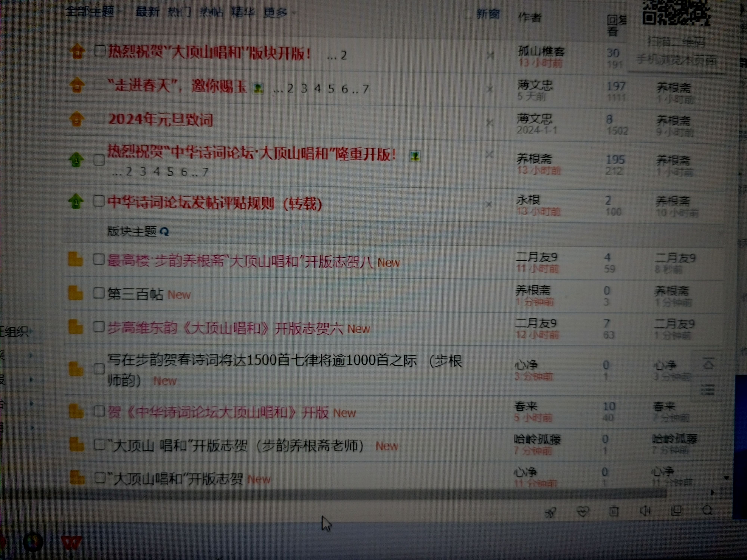Click orange pin icon beside 2024年元旦致词
This screenshot has width=747, height=560.
76,119
